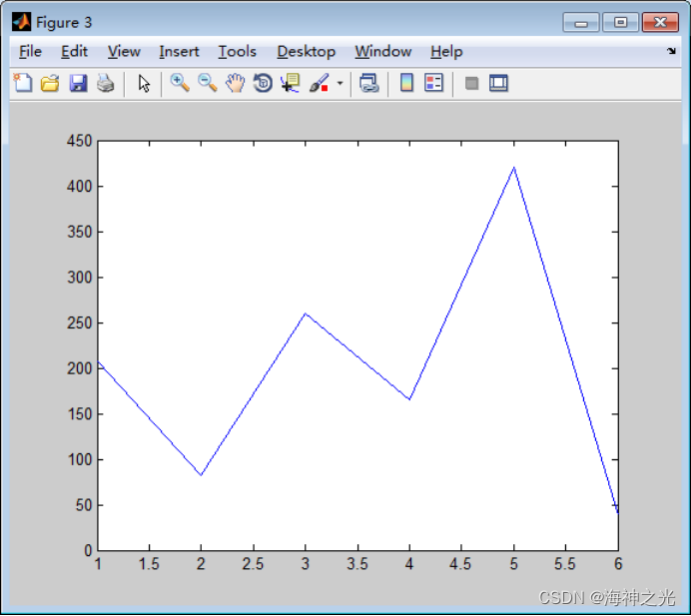Click the Figure 3 title text
Screen dimensions: 691x616
[64, 22]
